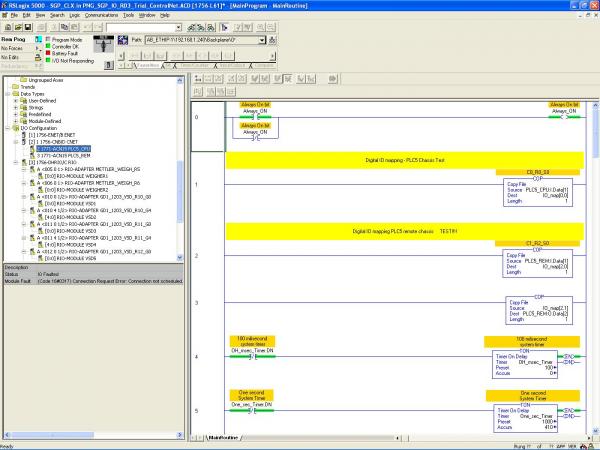Image resolution: width=600 pixels, height=450 pixels.
Task: Open the Edit menu
Action: [x=26, y=15]
